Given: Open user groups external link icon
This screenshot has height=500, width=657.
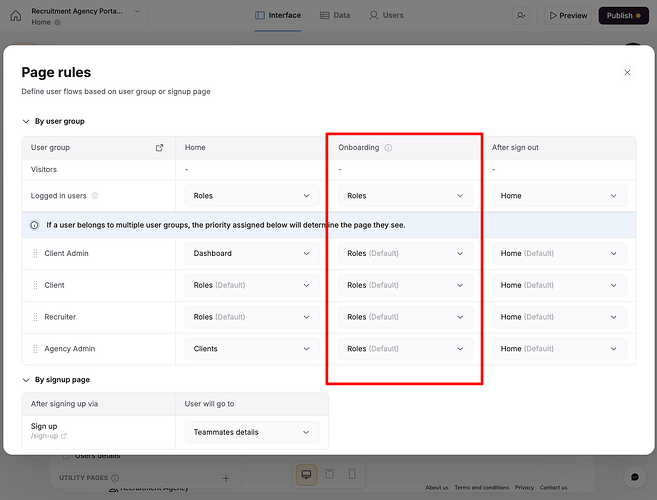Looking at the screenshot, I should pos(159,148).
